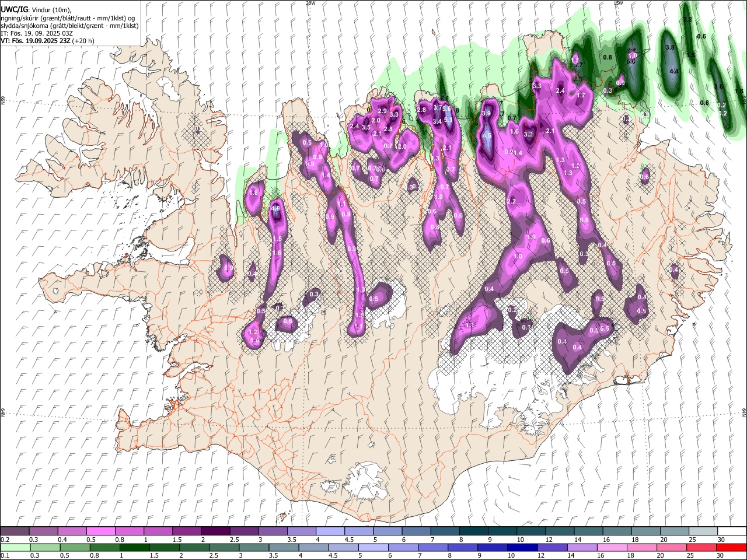747x560 pixels.
Task: Click the '0.2' label on the top scale
Action: coord(5,540)
